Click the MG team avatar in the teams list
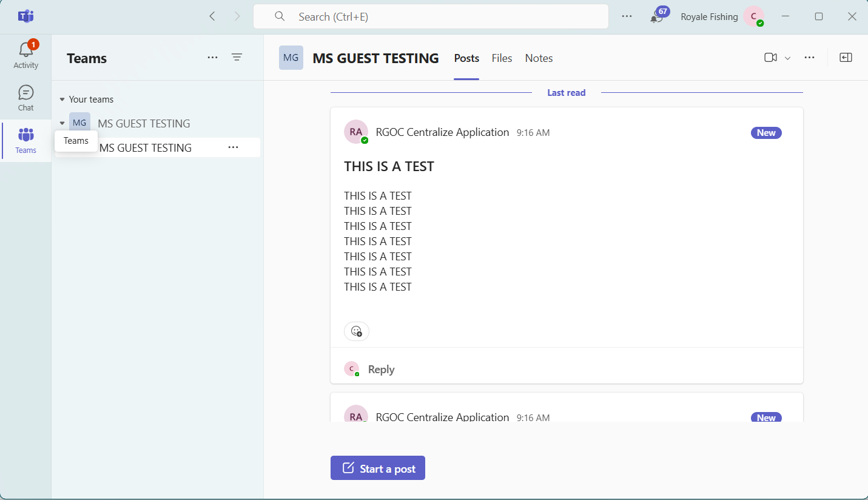Screen dimensions: 868x500 (79, 123)
